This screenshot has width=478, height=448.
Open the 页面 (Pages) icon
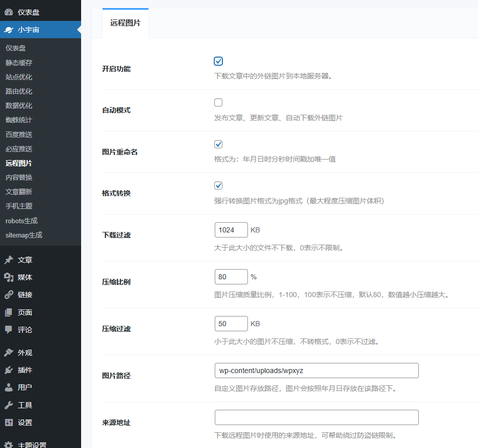pyautogui.click(x=9, y=312)
